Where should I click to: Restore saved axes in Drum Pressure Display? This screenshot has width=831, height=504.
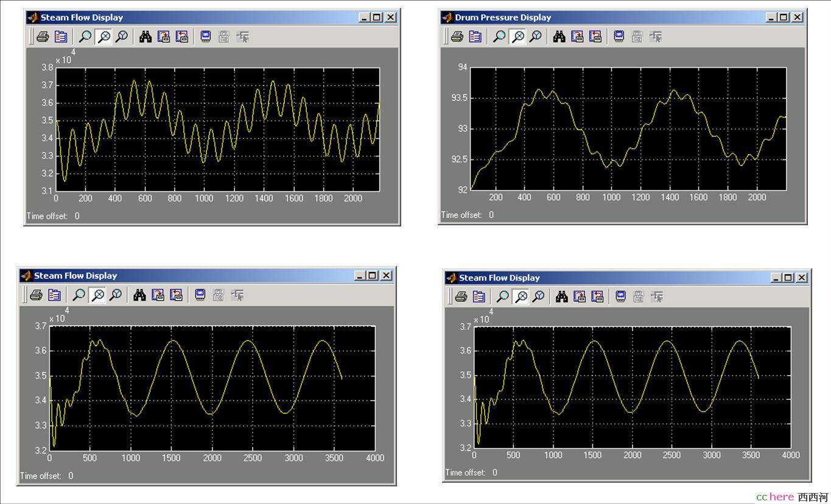pyautogui.click(x=595, y=37)
